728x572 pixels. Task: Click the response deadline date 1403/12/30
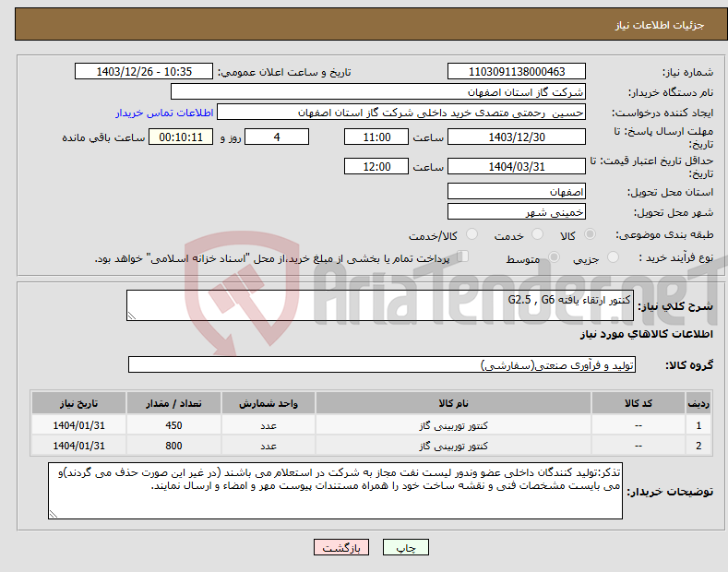tap(517, 137)
